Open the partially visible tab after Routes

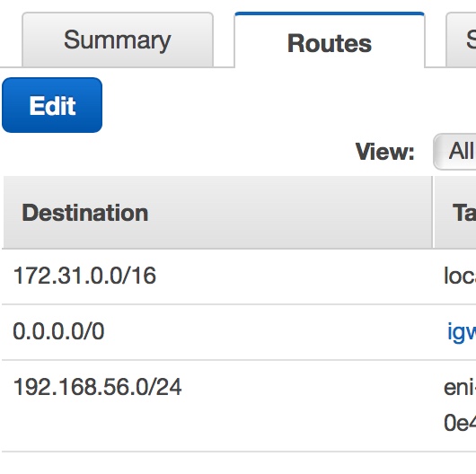pyautogui.click(x=461, y=39)
